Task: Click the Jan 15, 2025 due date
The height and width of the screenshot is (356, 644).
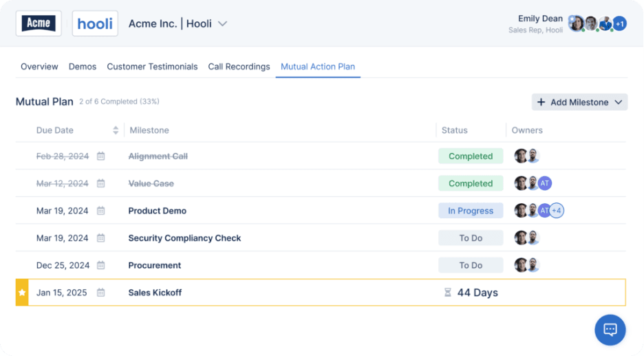Action: 62,292
